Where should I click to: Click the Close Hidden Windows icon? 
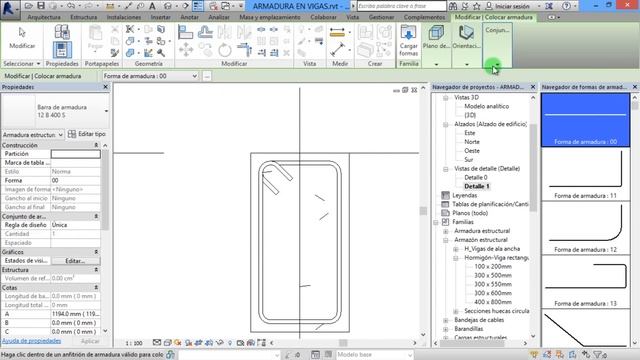[x=213, y=6]
